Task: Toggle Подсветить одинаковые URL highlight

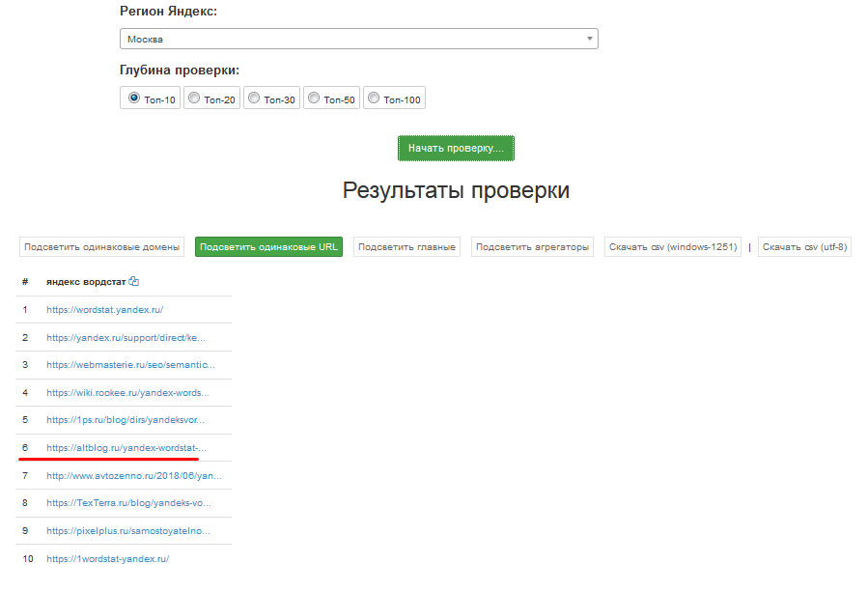Action: 268,247
